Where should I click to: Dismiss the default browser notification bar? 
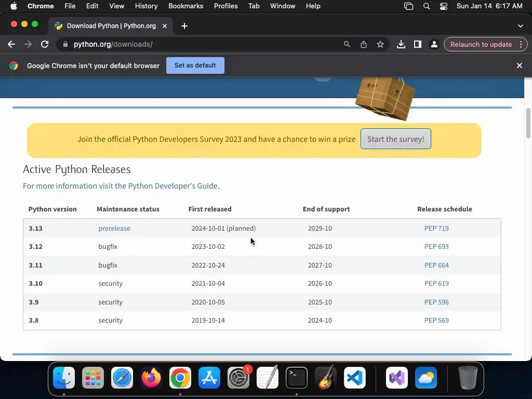519,65
